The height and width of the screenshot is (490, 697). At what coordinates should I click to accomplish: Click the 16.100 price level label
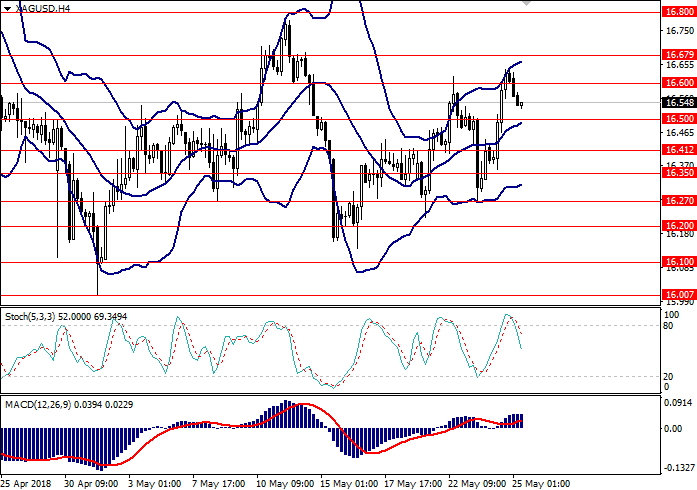coord(678,261)
